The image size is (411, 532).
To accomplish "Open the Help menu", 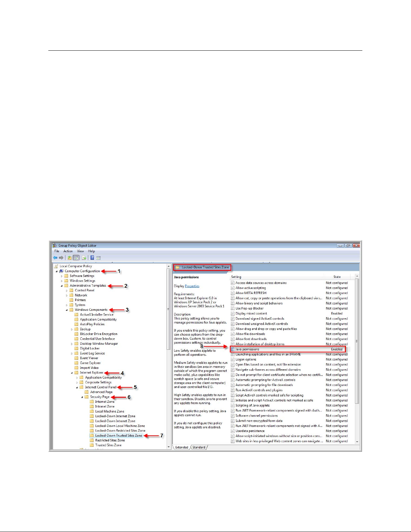I will [92, 251].
